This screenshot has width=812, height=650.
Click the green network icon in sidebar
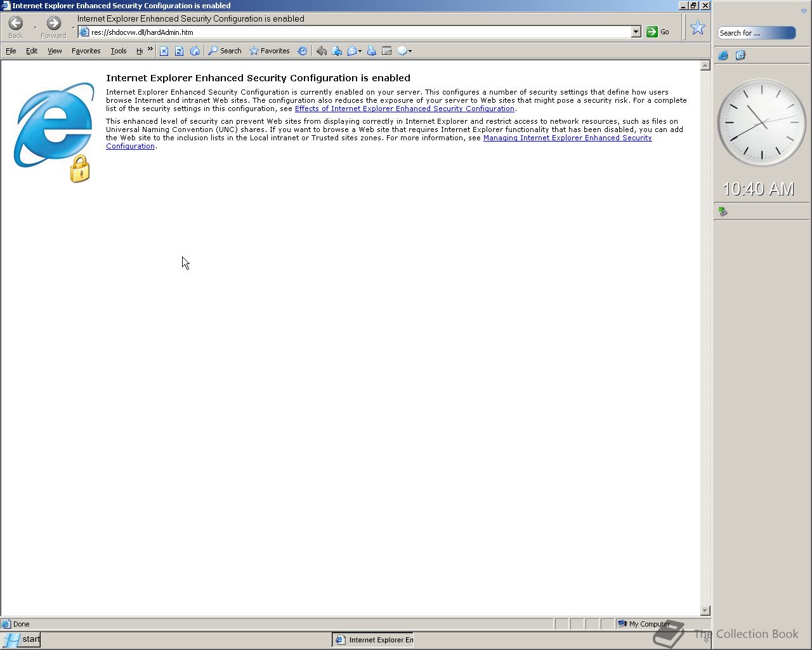pyautogui.click(x=723, y=211)
